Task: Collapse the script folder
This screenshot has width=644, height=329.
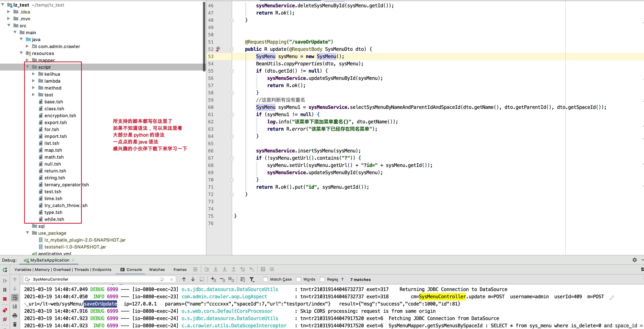Action: [27, 67]
